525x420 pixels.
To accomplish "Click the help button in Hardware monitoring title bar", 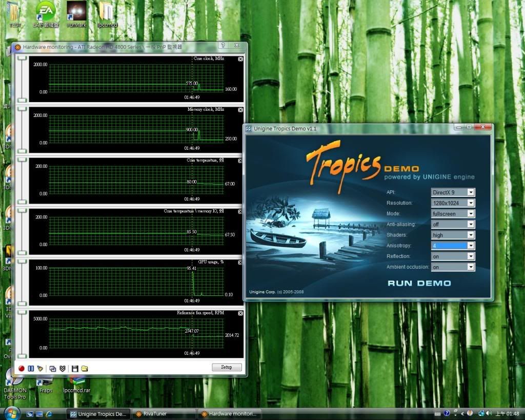I will [223, 45].
